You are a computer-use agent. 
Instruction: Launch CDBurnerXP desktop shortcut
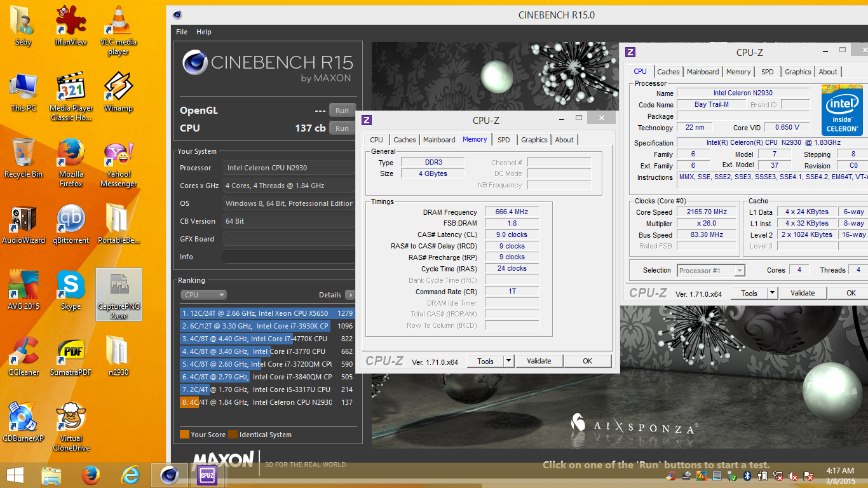(x=23, y=423)
